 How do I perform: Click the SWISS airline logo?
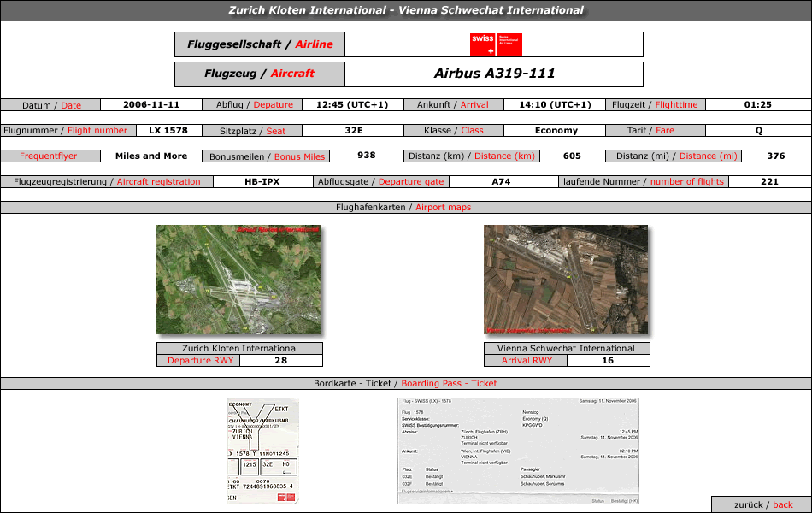pyautogui.click(x=496, y=44)
